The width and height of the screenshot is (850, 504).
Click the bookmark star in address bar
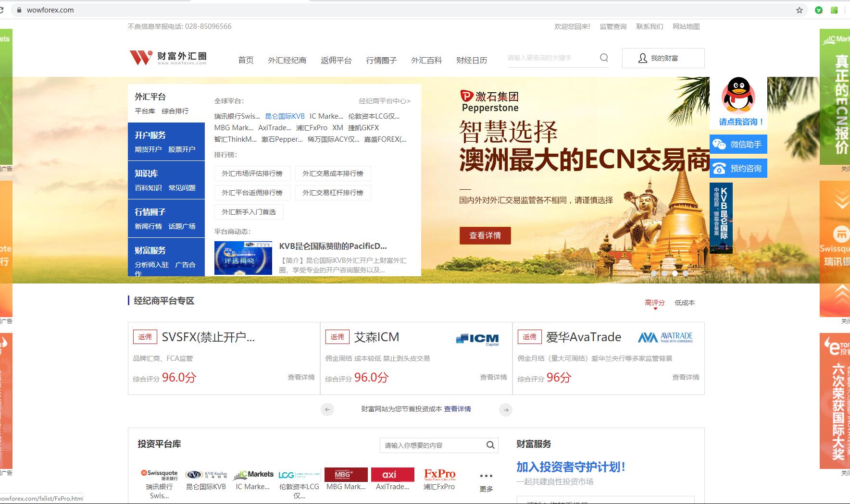click(800, 10)
